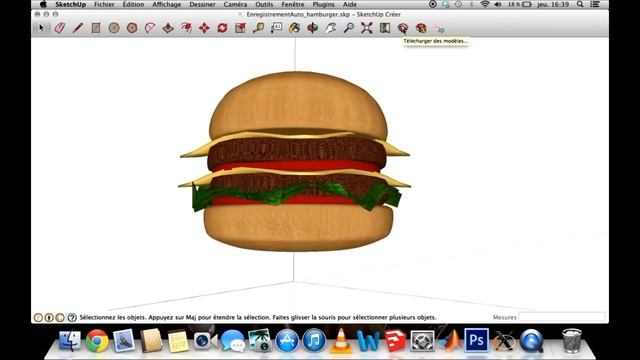Select the Text label tool

(276, 28)
